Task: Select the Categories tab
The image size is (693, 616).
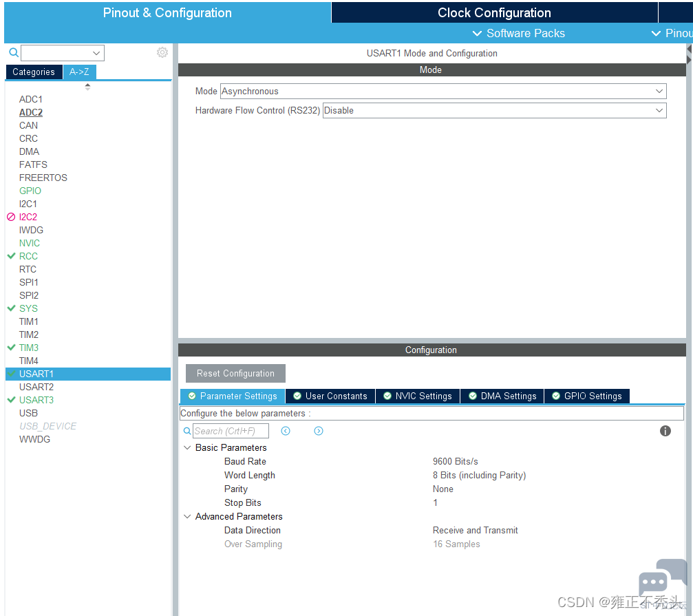Action: click(x=34, y=72)
